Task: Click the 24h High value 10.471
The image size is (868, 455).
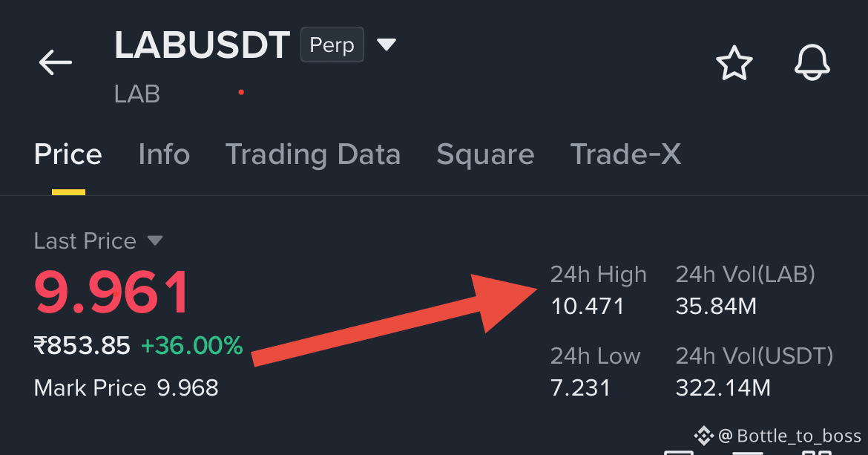Action: pyautogui.click(x=588, y=306)
